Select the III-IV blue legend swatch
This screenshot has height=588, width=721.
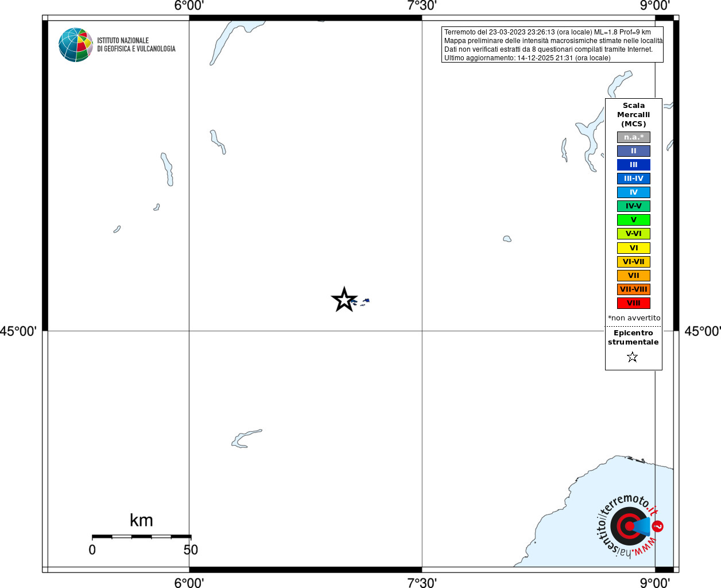pos(634,179)
